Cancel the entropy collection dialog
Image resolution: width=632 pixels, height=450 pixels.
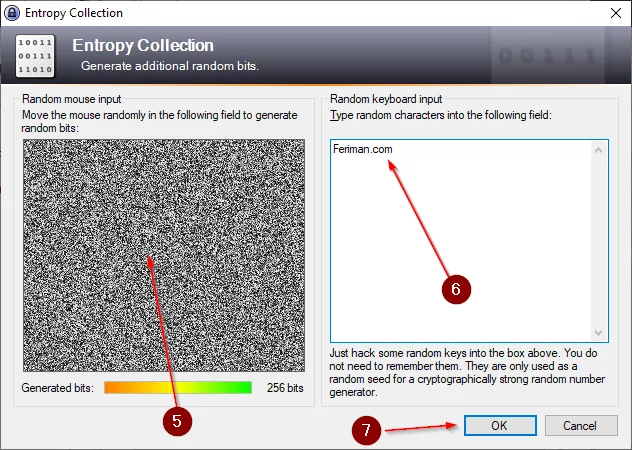(581, 425)
